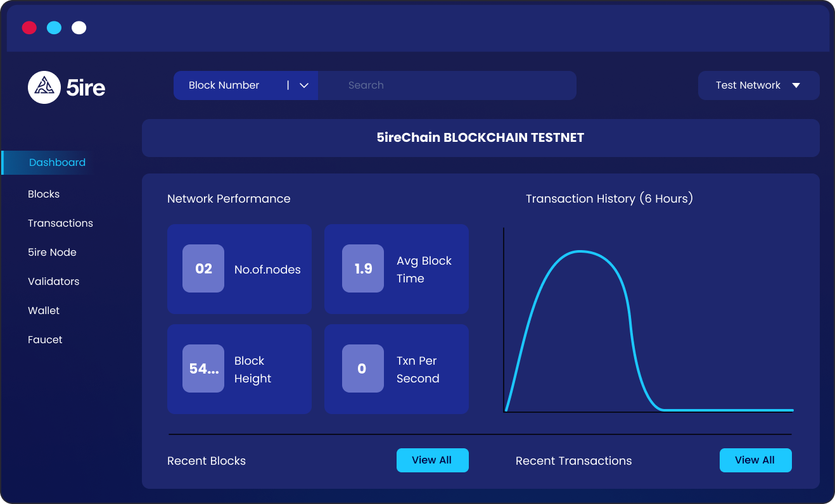The width and height of the screenshot is (835, 504).
Task: Click the No.of.nodes label
Action: (267, 270)
